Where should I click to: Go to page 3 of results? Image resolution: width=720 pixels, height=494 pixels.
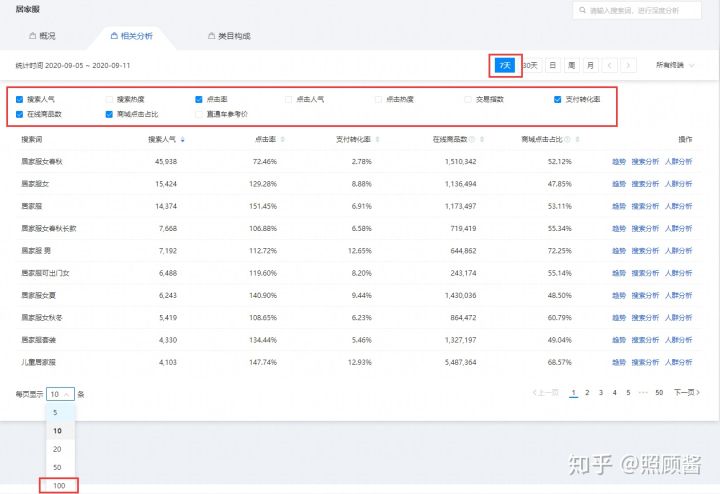(x=601, y=393)
